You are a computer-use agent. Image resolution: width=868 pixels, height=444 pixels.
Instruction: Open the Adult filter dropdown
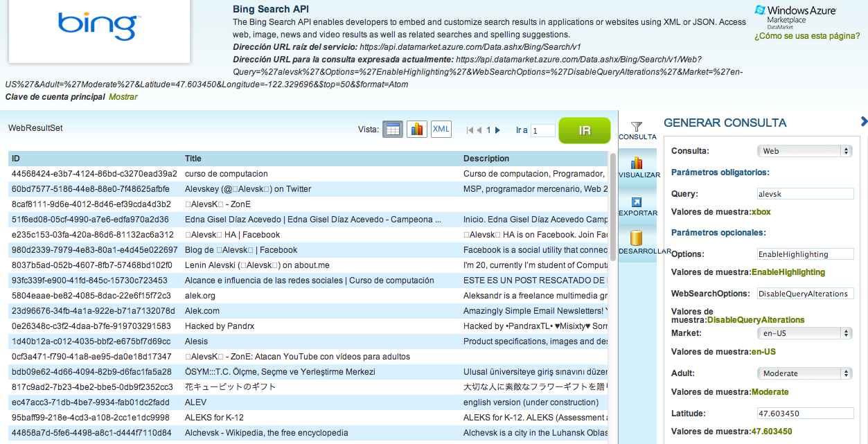click(x=804, y=373)
